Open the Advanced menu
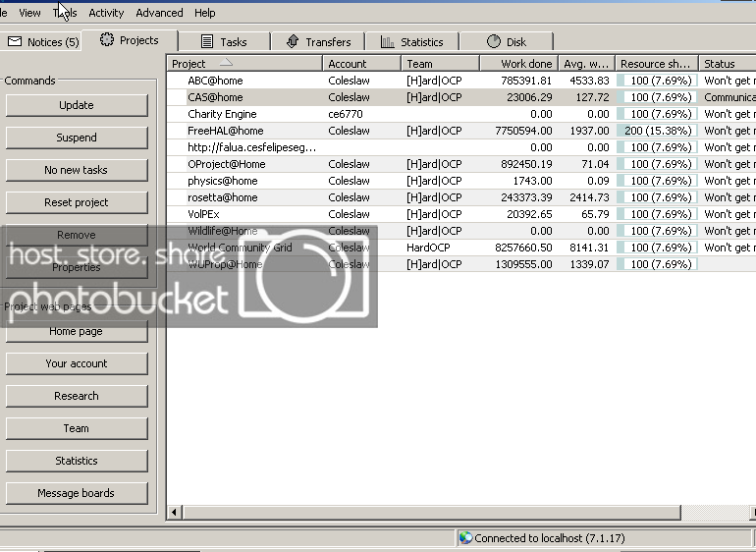Image resolution: width=756 pixels, height=552 pixels. coord(159,13)
